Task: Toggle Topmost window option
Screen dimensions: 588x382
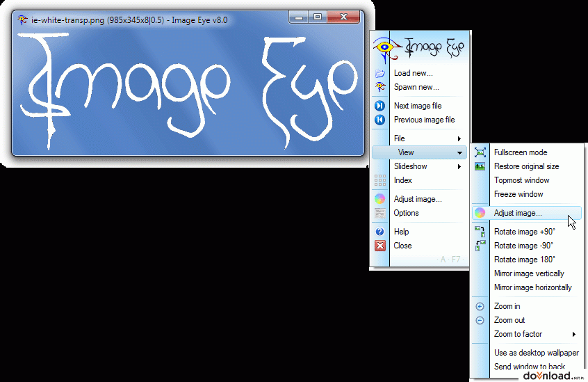Action: (527, 180)
